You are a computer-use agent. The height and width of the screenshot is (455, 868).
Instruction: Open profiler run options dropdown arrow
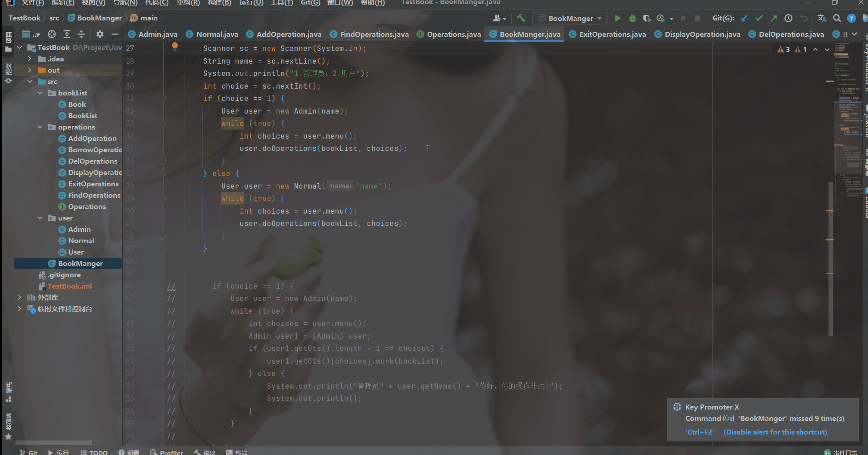(672, 19)
